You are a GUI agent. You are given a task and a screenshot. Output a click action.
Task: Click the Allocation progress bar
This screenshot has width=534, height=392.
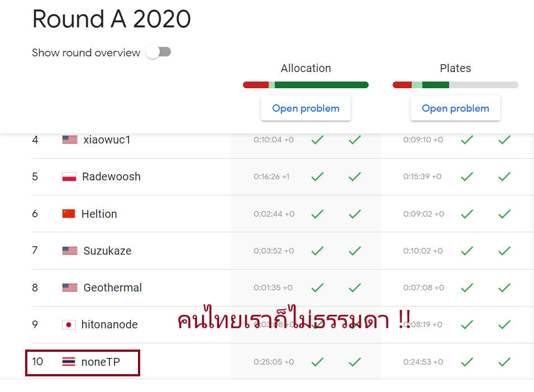pyautogui.click(x=306, y=85)
